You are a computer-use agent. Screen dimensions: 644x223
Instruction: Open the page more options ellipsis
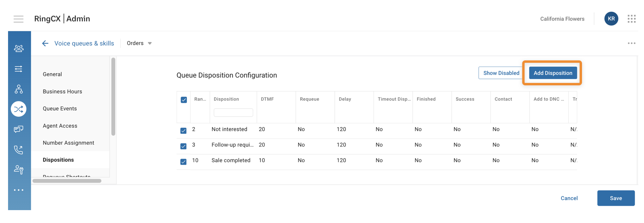tap(632, 43)
